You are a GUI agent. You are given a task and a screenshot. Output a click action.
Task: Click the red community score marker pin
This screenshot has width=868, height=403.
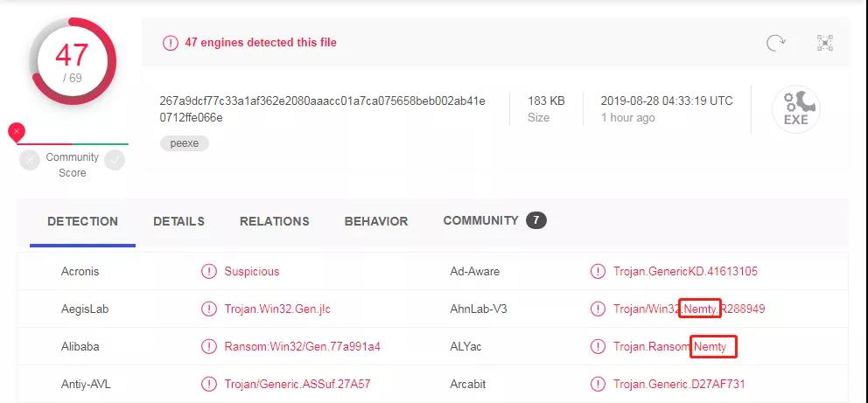(17, 132)
